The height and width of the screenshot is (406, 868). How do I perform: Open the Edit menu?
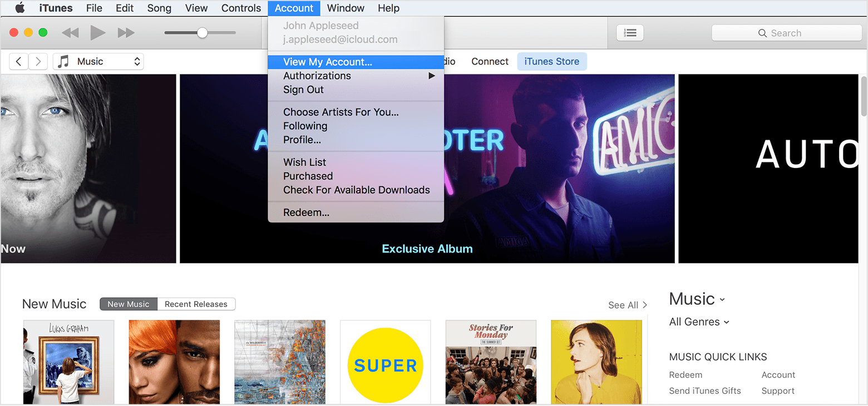tap(125, 8)
